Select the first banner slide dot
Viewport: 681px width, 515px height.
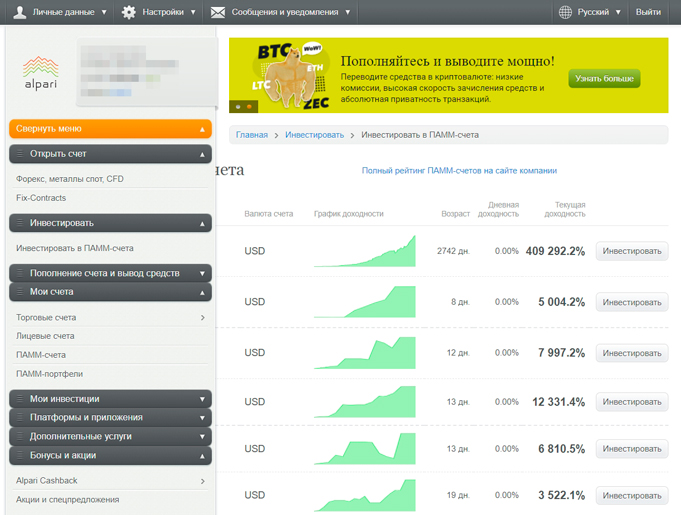tap(238, 106)
